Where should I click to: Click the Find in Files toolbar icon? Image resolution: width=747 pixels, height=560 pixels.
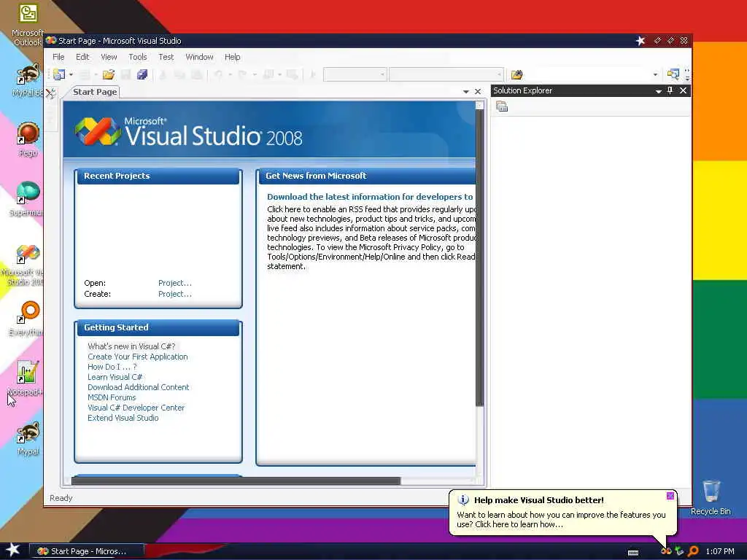pos(517,75)
